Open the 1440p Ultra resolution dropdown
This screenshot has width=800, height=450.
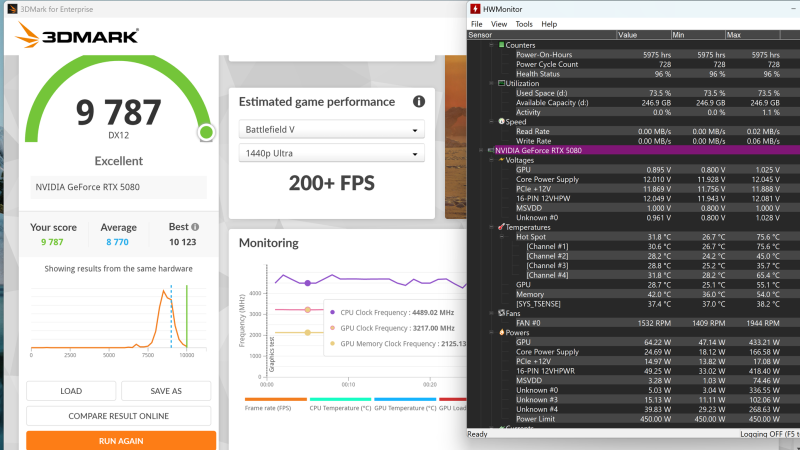tap(332, 153)
